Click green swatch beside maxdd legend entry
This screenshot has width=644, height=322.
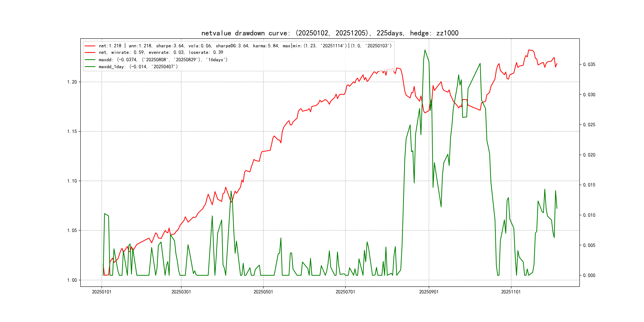pos(90,60)
